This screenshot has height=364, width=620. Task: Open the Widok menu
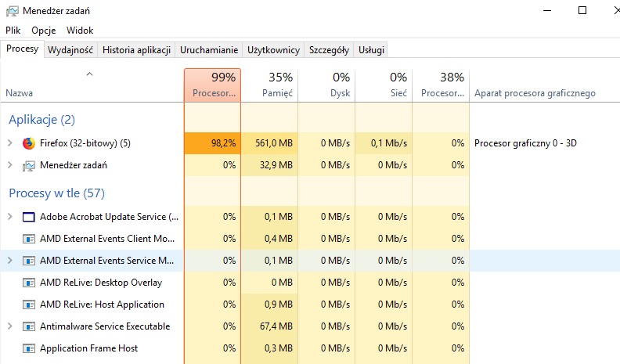[80, 31]
